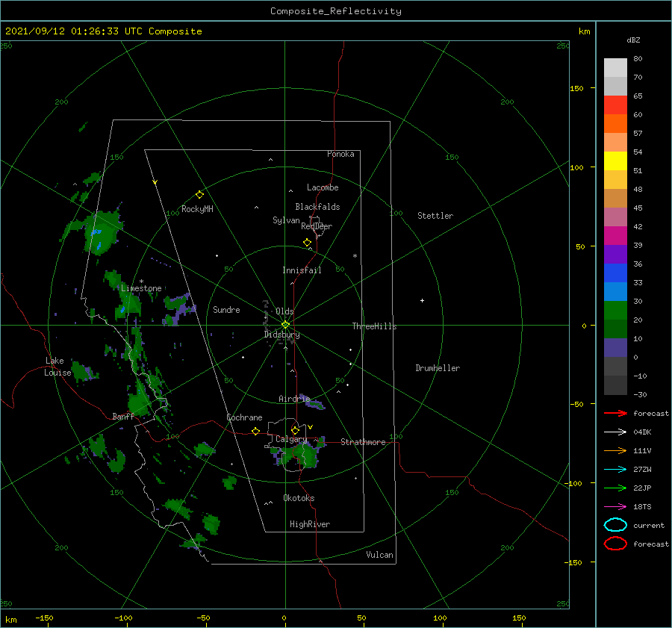Click the dBZ legend heading

click(633, 40)
